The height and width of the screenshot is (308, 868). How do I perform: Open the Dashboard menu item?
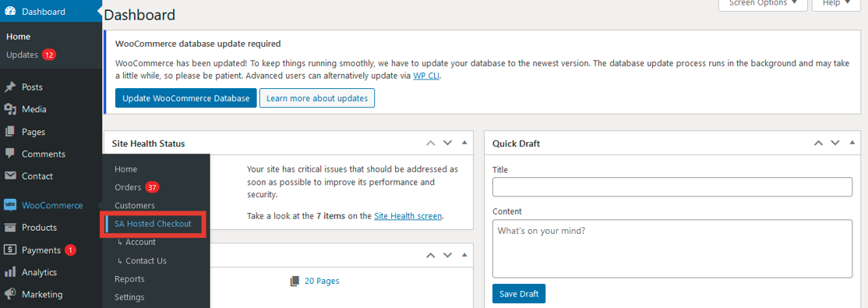pyautogui.click(x=51, y=12)
